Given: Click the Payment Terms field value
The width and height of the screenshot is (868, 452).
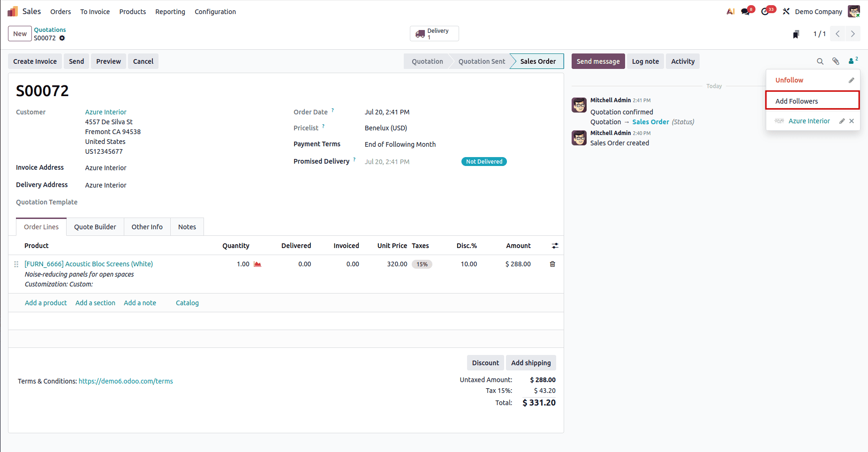Looking at the screenshot, I should 400,144.
